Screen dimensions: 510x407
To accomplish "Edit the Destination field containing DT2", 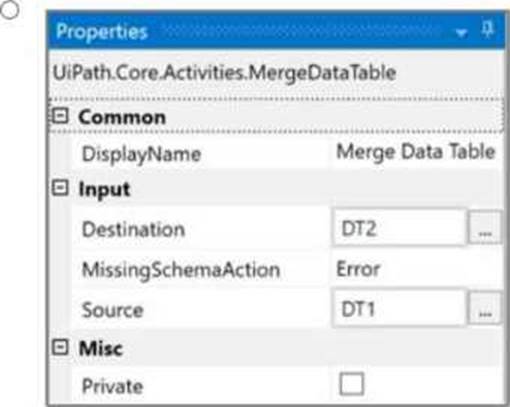I will point(399,228).
